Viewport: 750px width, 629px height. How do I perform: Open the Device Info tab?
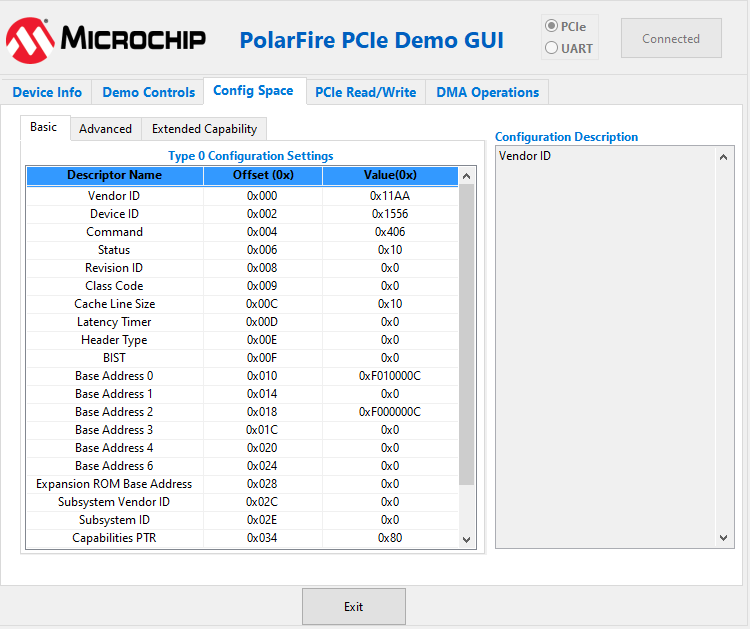point(47,92)
